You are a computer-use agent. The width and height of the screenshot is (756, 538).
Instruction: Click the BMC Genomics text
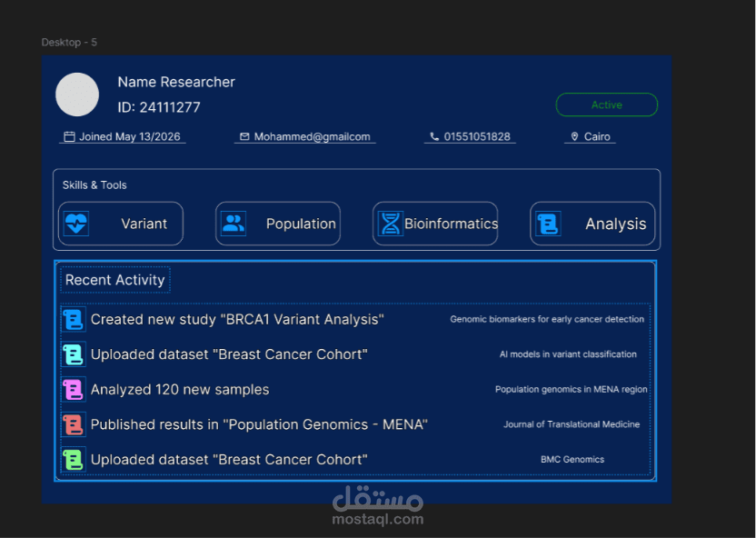click(x=572, y=460)
